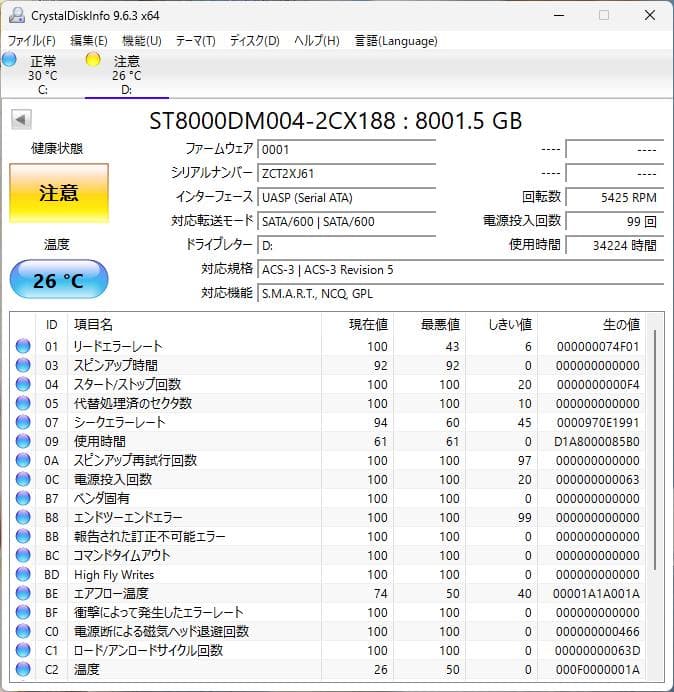674x692 pixels.
Task: Click the firmware field showing 0001
Action: (x=346, y=149)
